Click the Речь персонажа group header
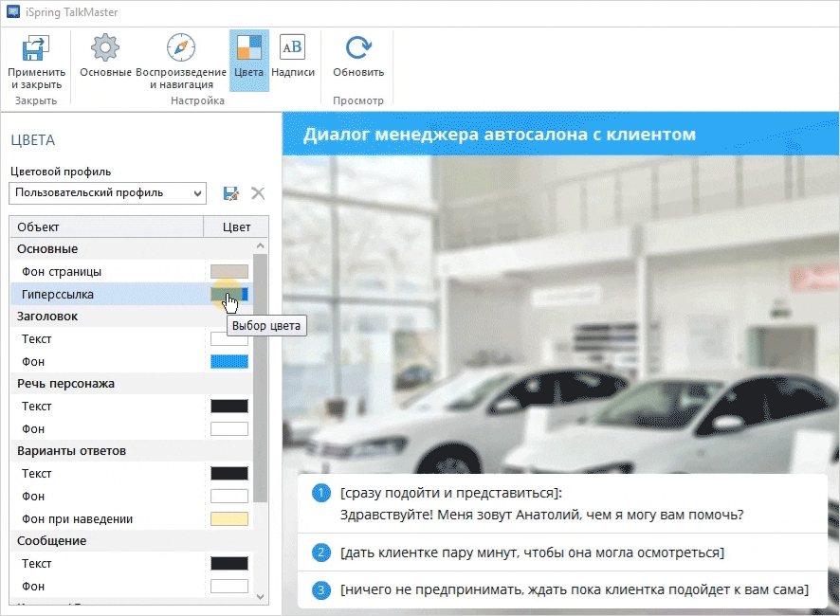Viewport: 840px width, 616px height. point(131,384)
